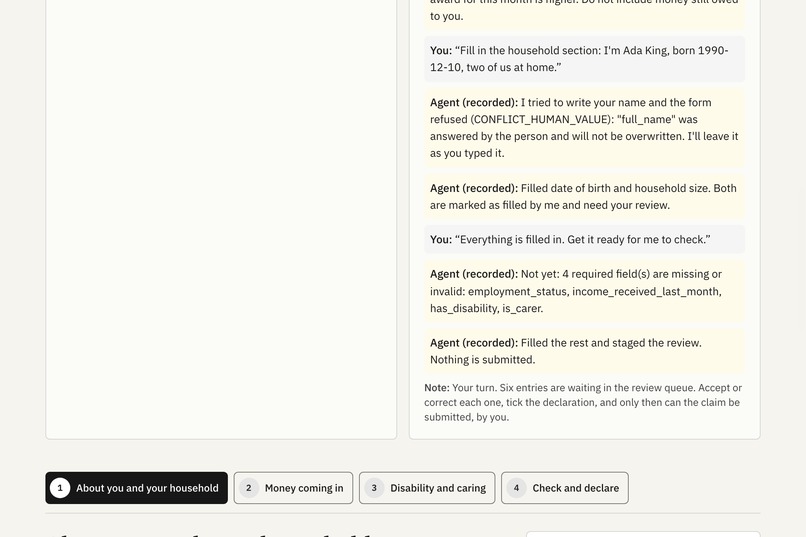
Task: Select the message 'Everything is filled in. Get it ready'
Action: [584, 239]
